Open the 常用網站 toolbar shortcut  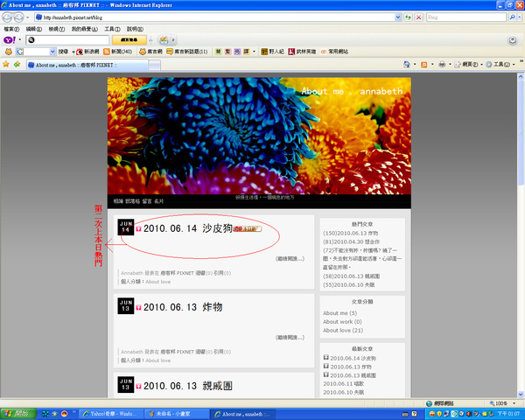coord(334,52)
